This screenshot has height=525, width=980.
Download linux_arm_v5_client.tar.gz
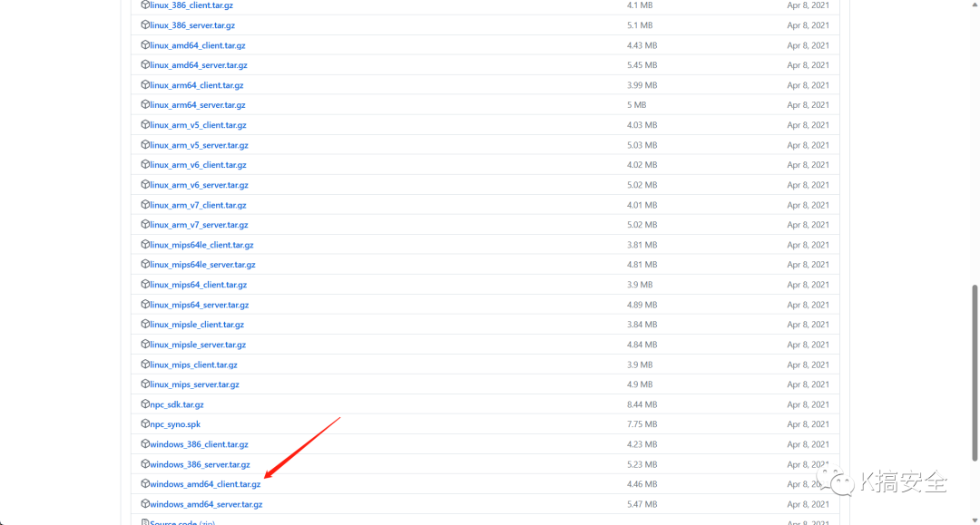pyautogui.click(x=198, y=125)
